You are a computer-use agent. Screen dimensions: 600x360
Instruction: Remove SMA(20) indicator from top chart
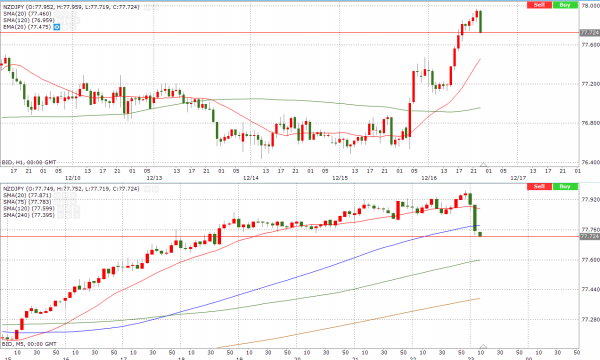coord(73,14)
